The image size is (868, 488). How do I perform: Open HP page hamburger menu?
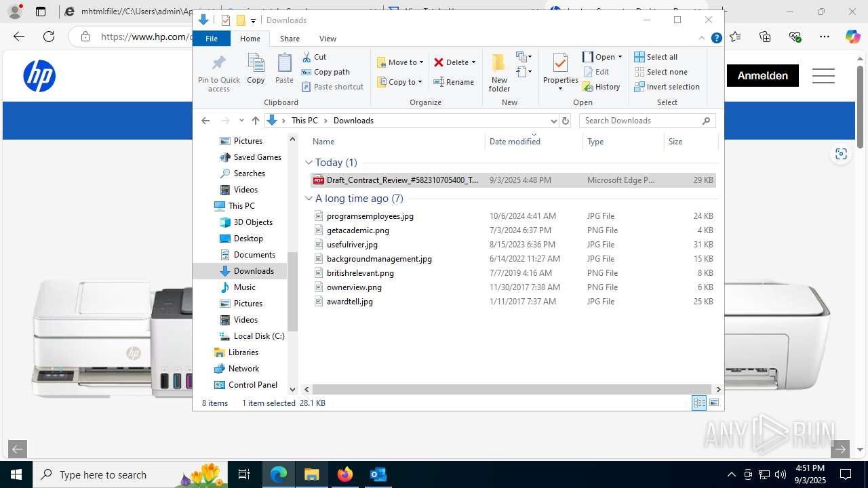click(823, 76)
